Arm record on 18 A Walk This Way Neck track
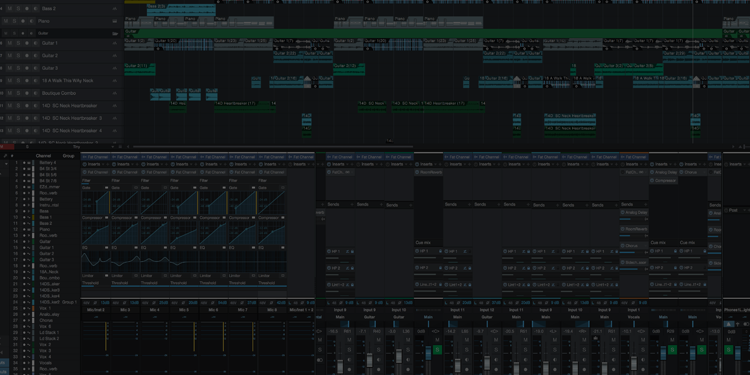 26,81
